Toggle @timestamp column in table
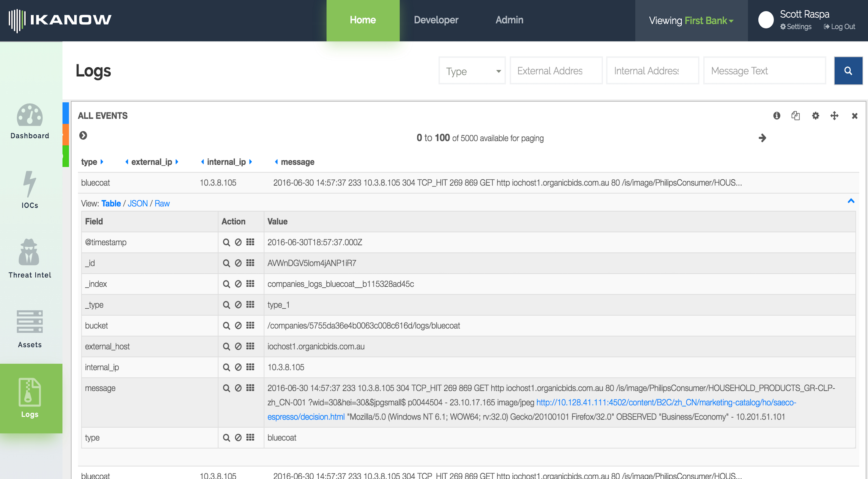 [x=250, y=242]
